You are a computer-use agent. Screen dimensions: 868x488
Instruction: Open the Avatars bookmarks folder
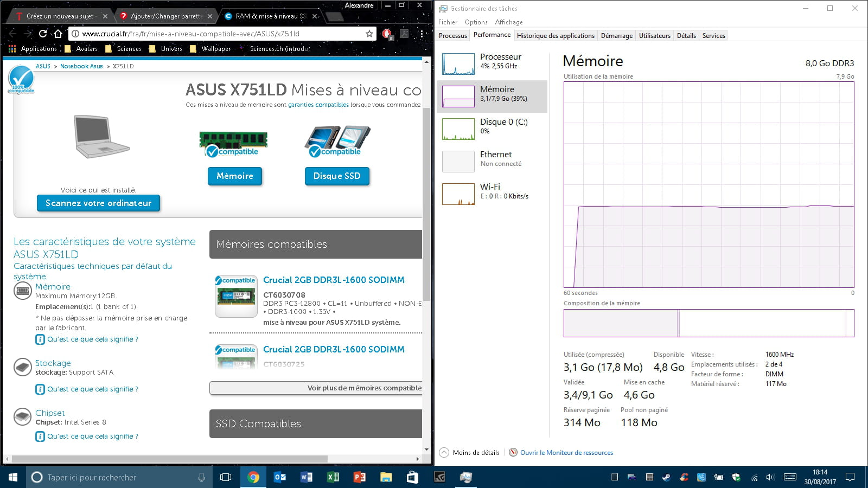(x=81, y=49)
